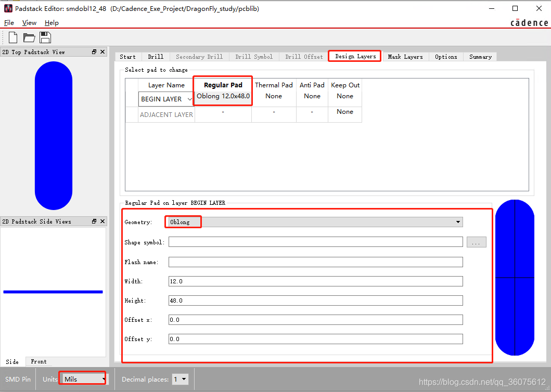
Task: Switch to the Mask Layers tab
Action: click(x=405, y=57)
